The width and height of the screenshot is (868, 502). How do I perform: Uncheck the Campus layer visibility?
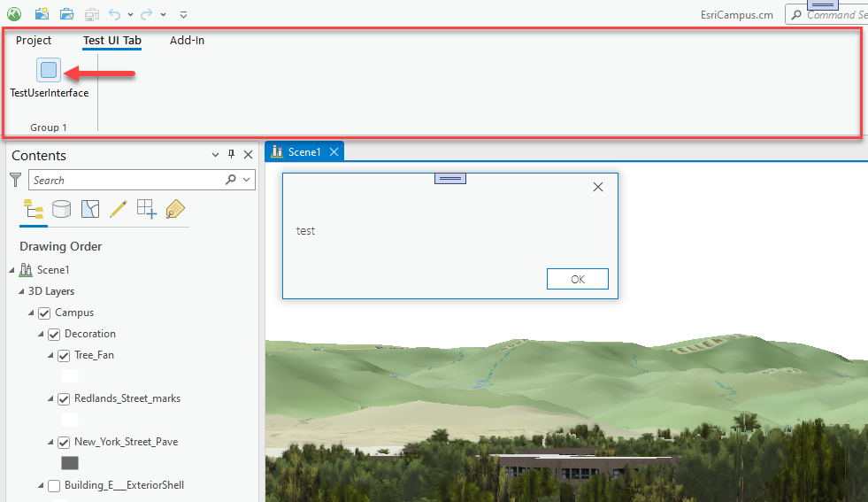click(x=44, y=313)
